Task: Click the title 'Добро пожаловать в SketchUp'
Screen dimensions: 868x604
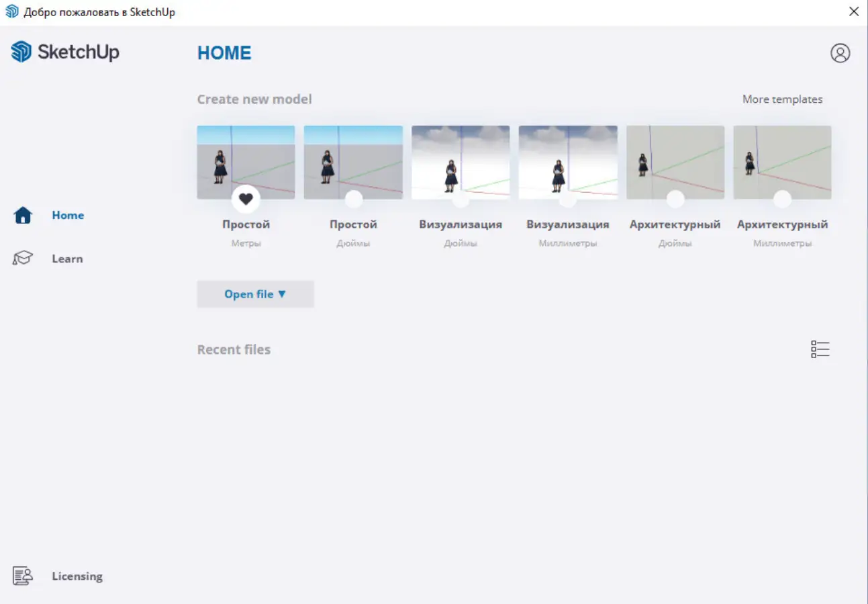Action: coord(99,12)
